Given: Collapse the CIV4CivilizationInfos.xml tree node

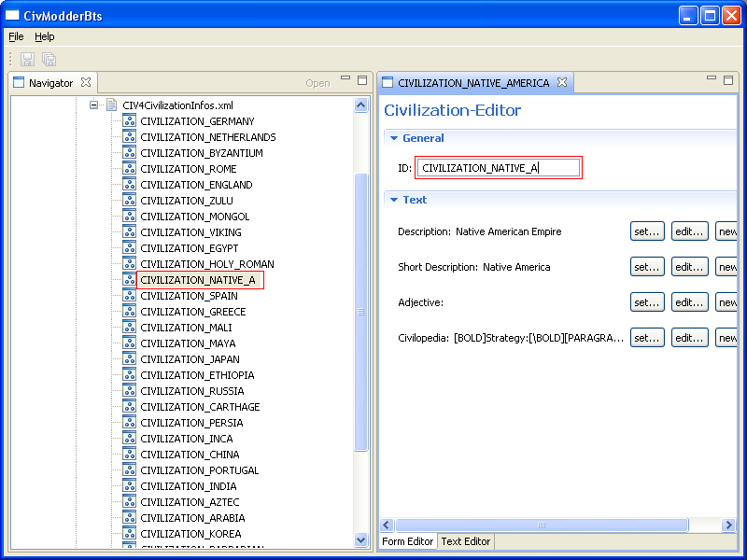Looking at the screenshot, I should pos(94,105).
